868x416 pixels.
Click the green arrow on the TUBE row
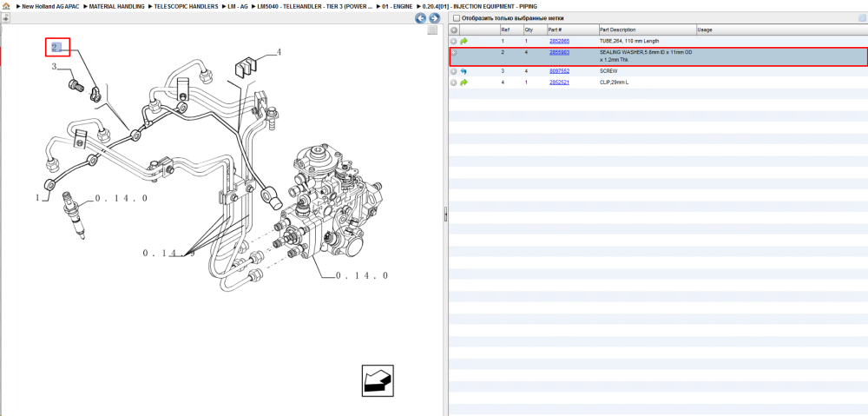[x=464, y=41]
